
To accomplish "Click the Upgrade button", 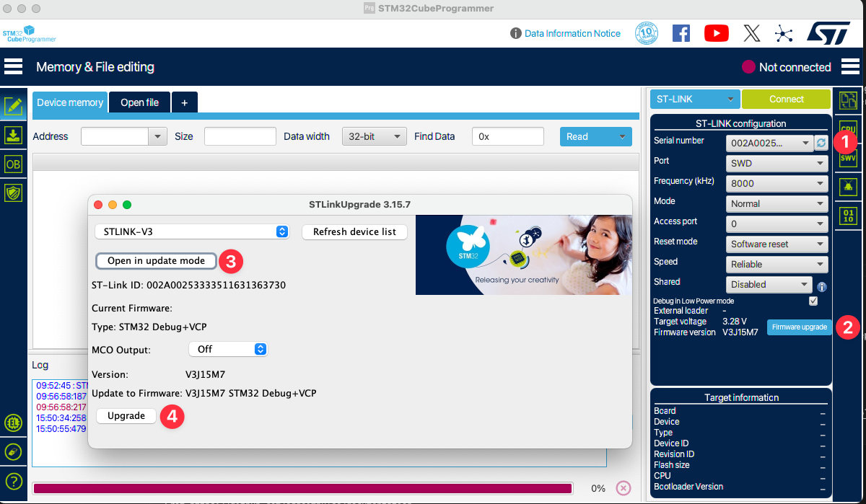I will coord(126,415).
